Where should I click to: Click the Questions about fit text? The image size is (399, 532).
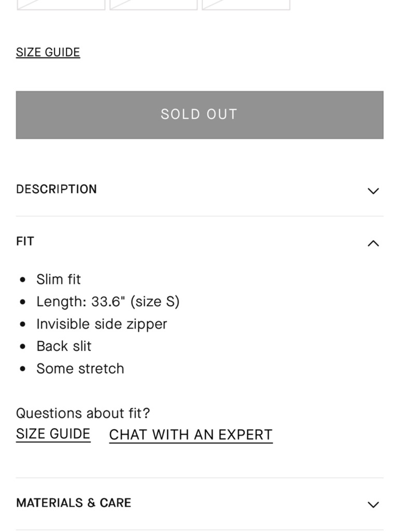click(84, 413)
